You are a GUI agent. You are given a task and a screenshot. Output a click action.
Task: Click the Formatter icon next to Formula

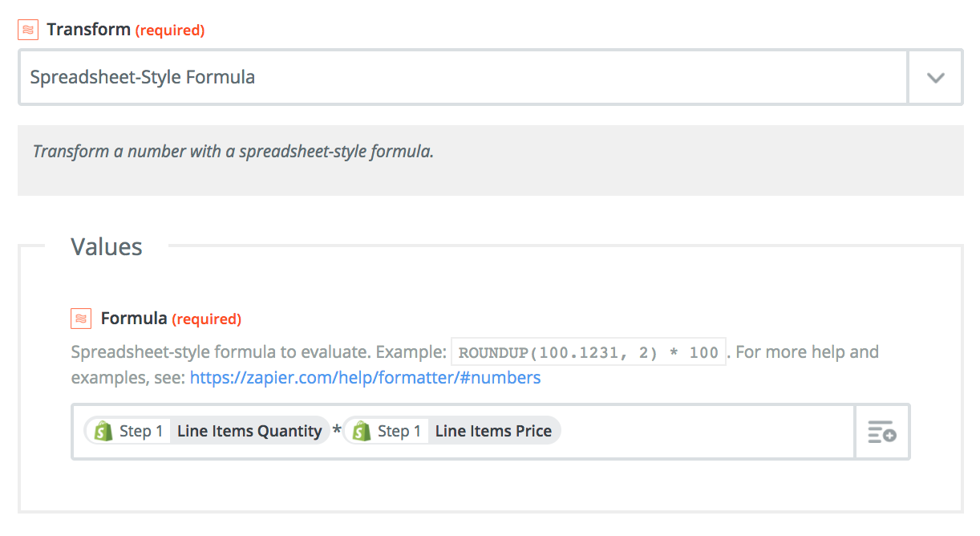[x=81, y=319]
